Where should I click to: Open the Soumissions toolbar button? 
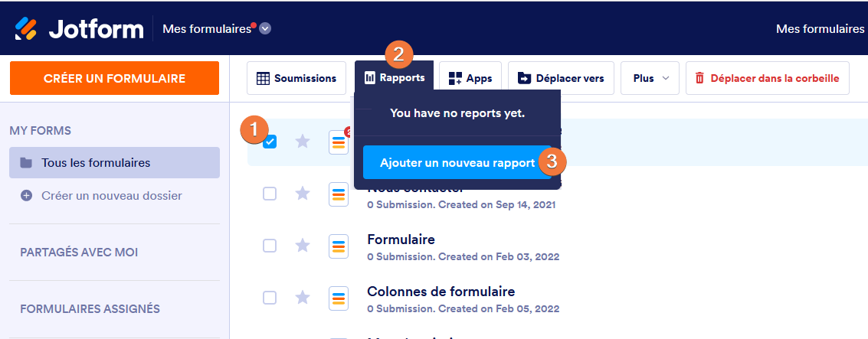click(296, 78)
